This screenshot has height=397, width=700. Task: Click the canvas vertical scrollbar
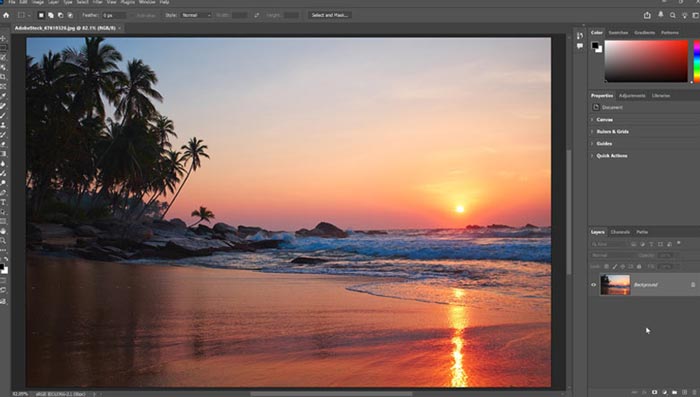tap(569, 212)
